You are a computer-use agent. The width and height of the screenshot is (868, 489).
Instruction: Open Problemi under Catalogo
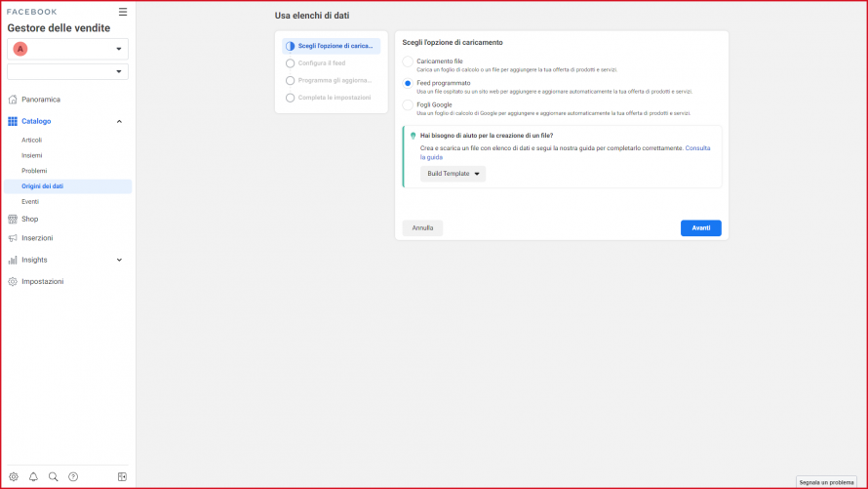coord(34,171)
